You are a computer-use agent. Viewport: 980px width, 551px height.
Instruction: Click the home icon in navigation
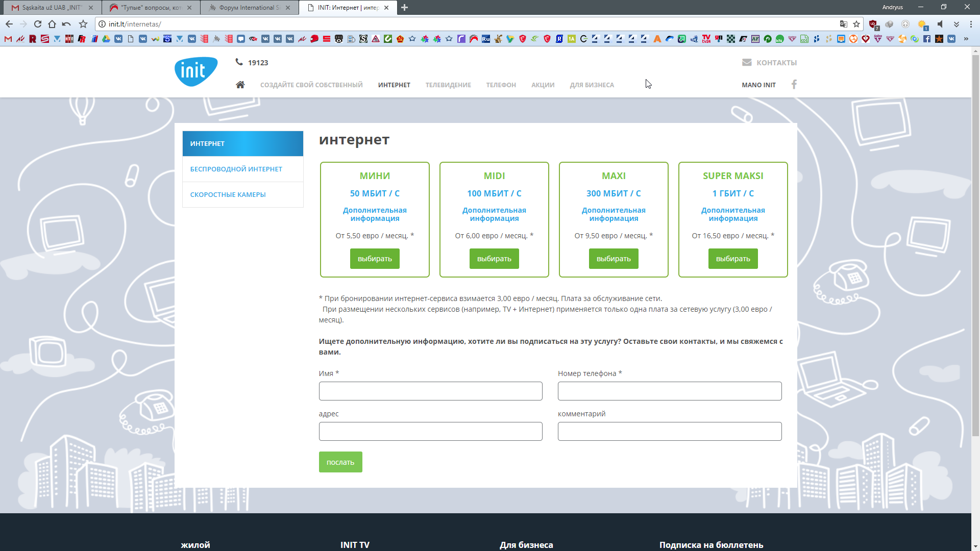240,85
